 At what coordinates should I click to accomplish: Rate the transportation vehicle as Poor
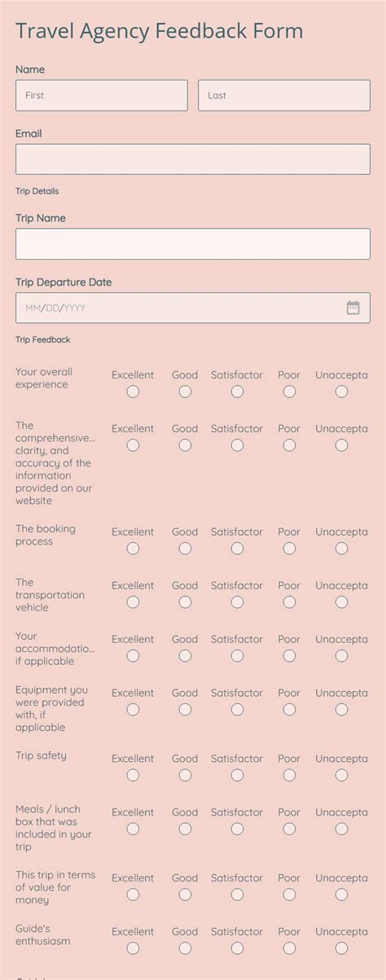[x=289, y=602]
